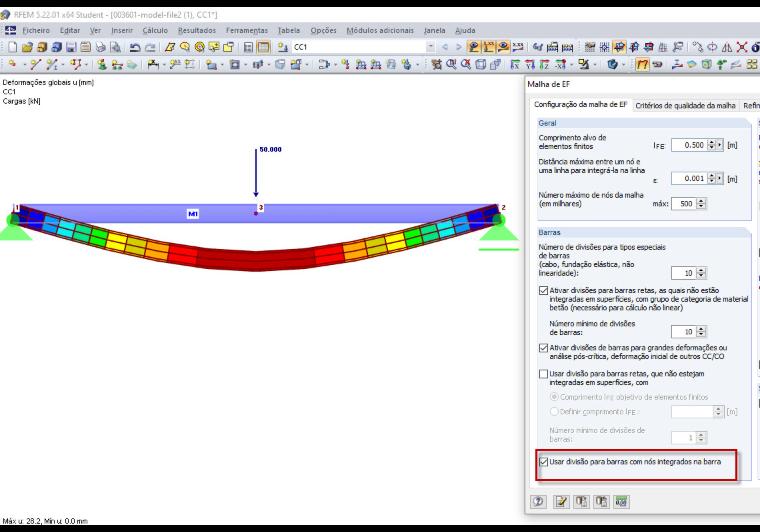Screen dimensions: 760x532
Task: Adjust special member divisions spinner (10)
Action: [x=701, y=273]
